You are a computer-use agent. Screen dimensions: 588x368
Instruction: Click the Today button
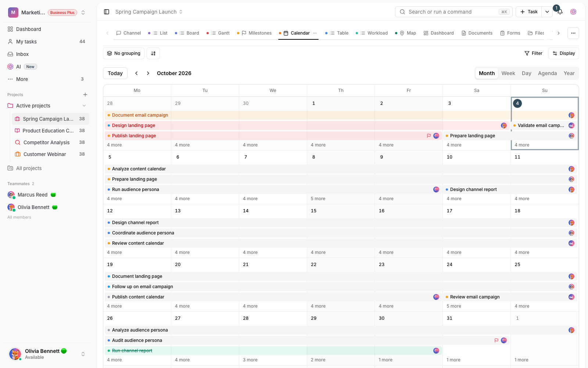115,73
